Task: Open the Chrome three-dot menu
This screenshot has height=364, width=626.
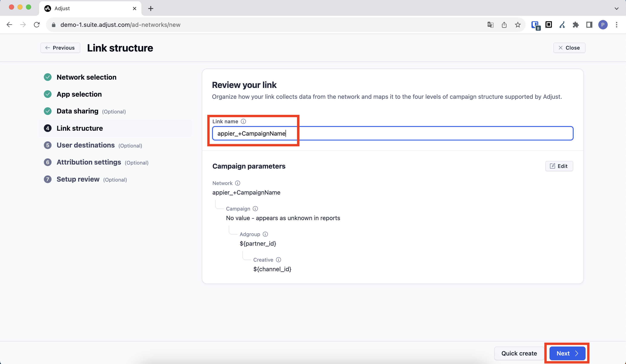Action: pyautogui.click(x=617, y=25)
